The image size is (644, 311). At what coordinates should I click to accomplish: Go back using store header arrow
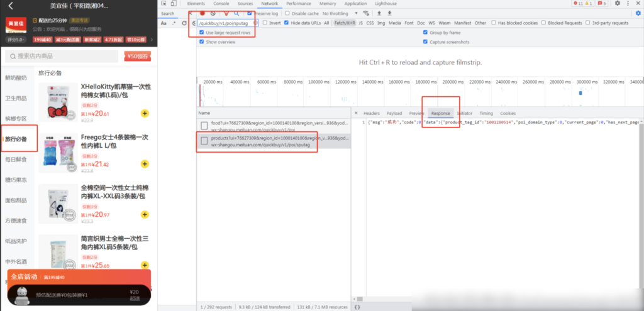point(11,6)
